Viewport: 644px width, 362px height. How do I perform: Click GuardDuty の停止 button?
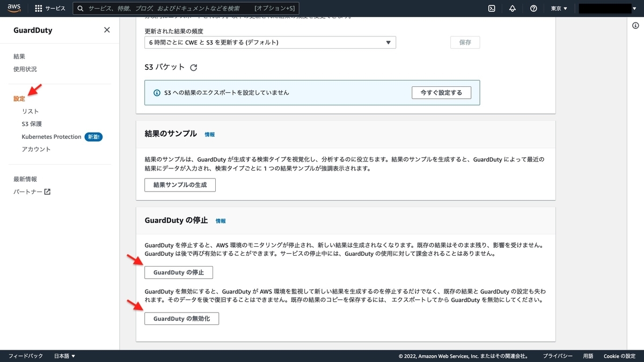[x=178, y=272]
